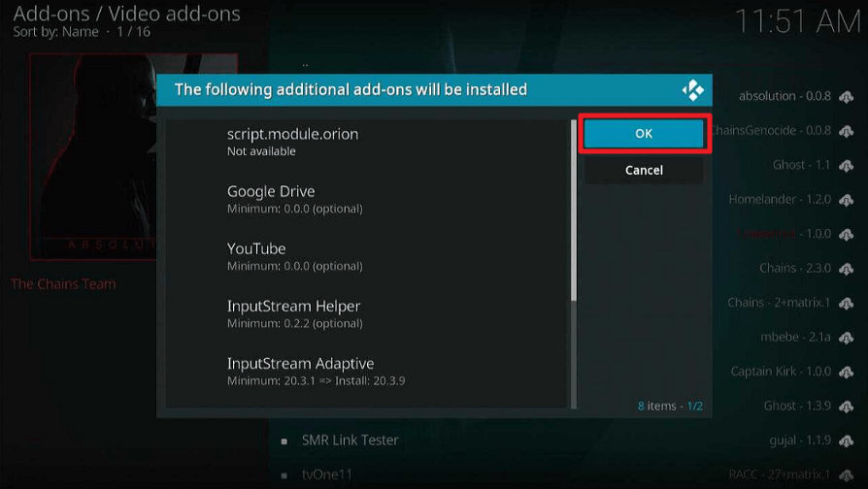
Task: Go up via the parent folder '..' entry
Action: [x=305, y=64]
